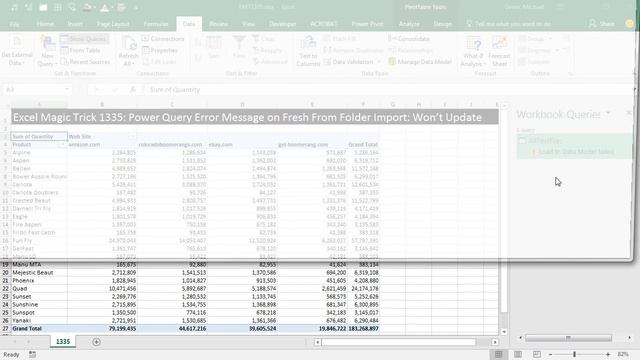The width and height of the screenshot is (640, 360).
Task: Click From Table in Get & Transform
Action: pos(81,50)
